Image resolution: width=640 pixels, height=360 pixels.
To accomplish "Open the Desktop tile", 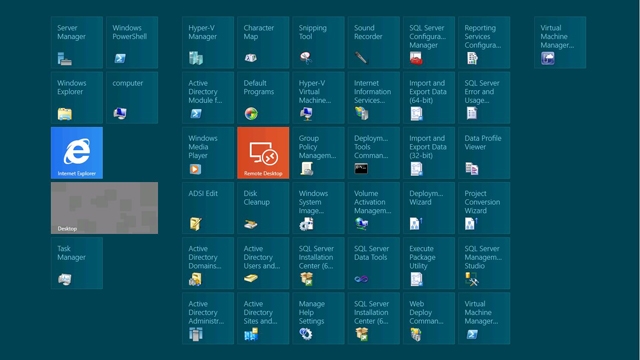I will [x=104, y=208].
